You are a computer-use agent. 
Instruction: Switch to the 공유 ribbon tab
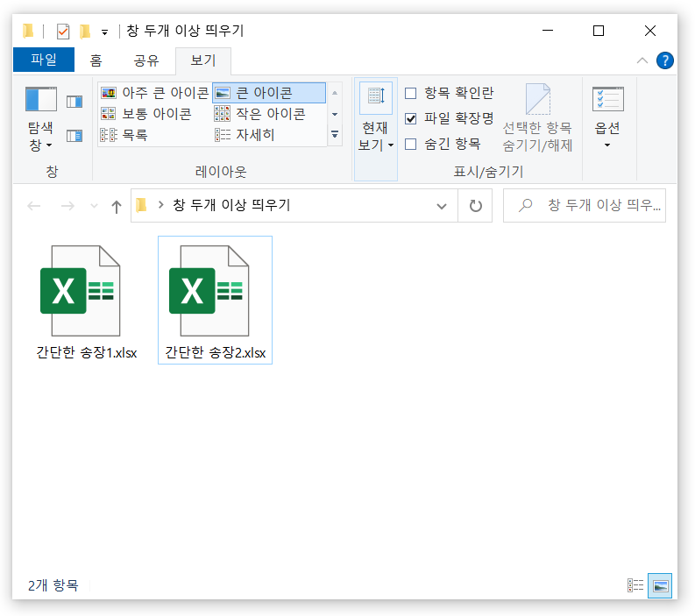pyautogui.click(x=146, y=60)
